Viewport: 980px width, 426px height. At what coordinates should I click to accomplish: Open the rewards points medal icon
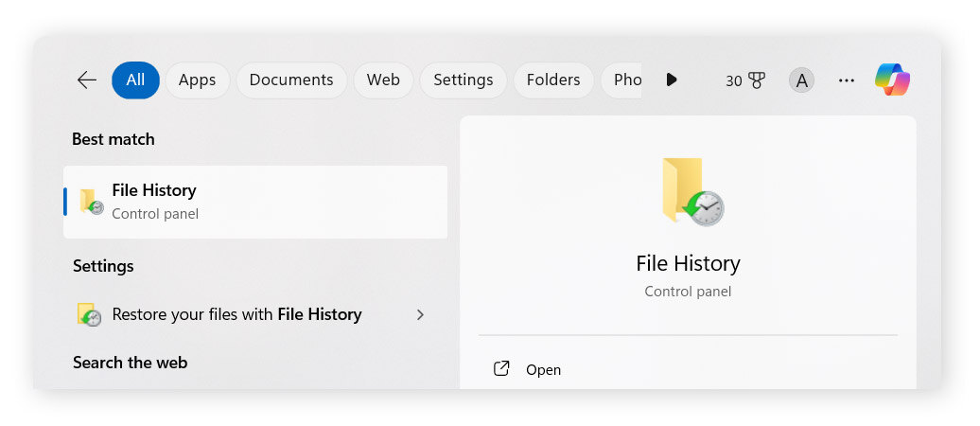coord(757,80)
